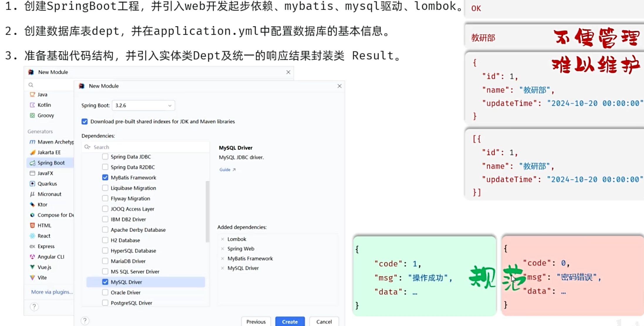Check the Oracle Driver dependency
Viewport: 644px width, 326px height.
click(105, 292)
